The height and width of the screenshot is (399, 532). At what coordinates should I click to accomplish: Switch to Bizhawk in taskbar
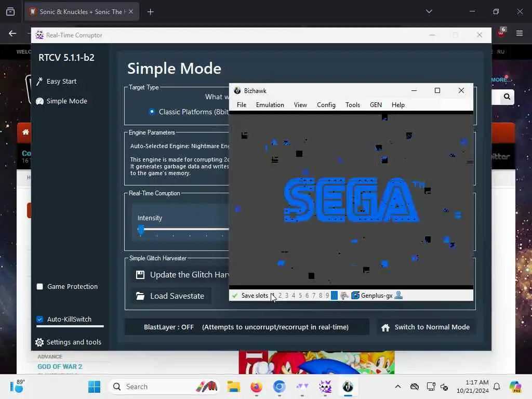click(348, 387)
